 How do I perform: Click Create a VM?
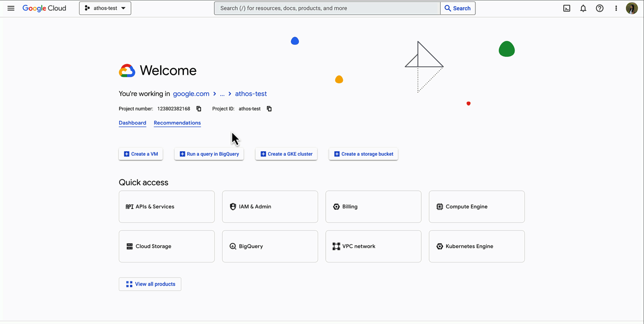tap(141, 154)
